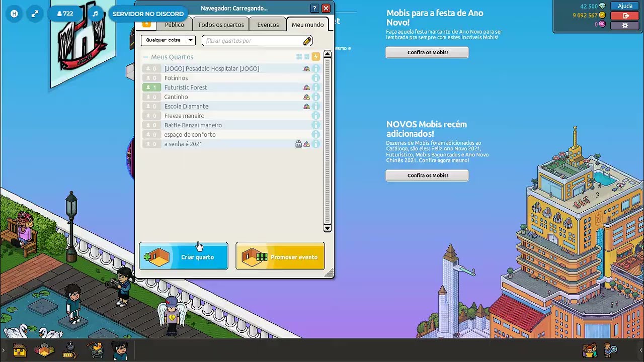
Task: Click the yellow house icon in bottom bar
Action: click(19, 350)
